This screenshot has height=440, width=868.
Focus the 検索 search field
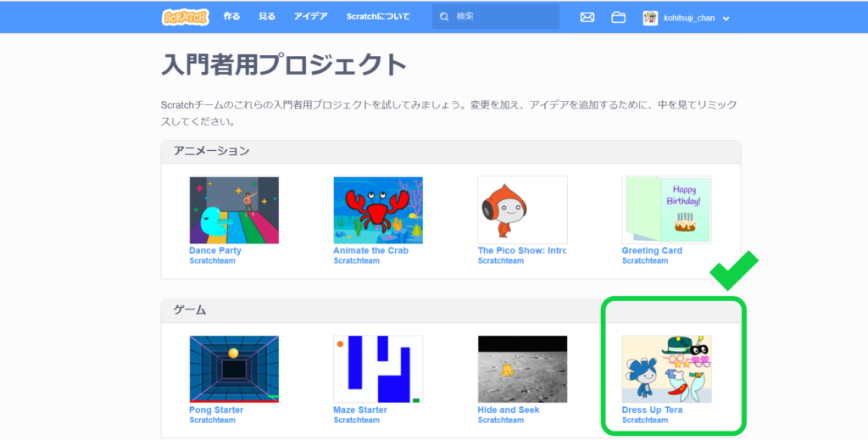pos(496,17)
